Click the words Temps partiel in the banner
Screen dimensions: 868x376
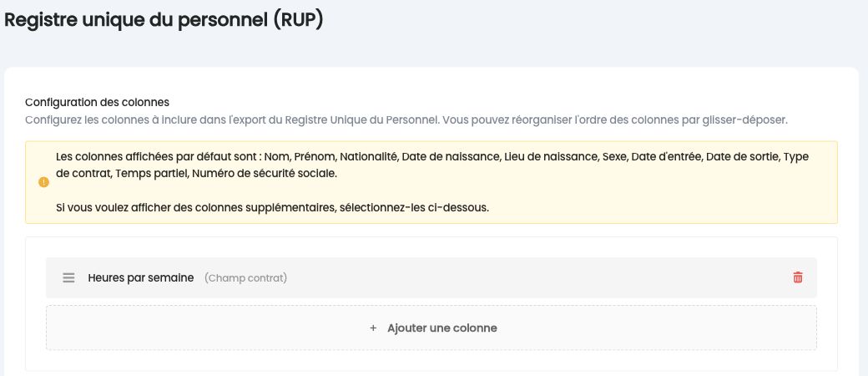pyautogui.click(x=153, y=174)
